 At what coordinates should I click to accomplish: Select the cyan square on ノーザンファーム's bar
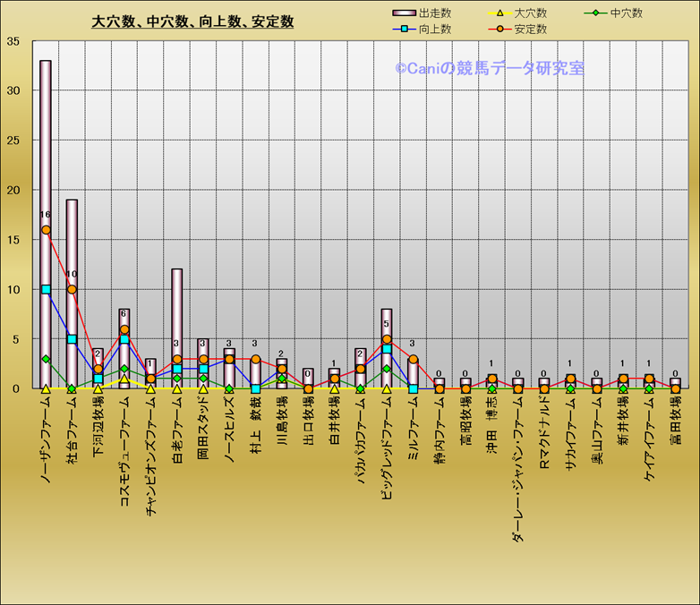click(x=46, y=289)
